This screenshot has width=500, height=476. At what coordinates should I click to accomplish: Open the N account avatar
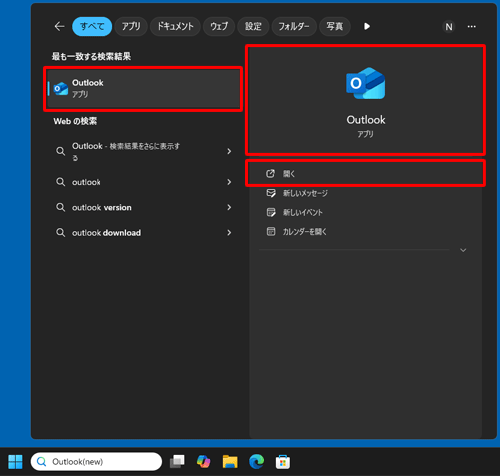coord(449,27)
